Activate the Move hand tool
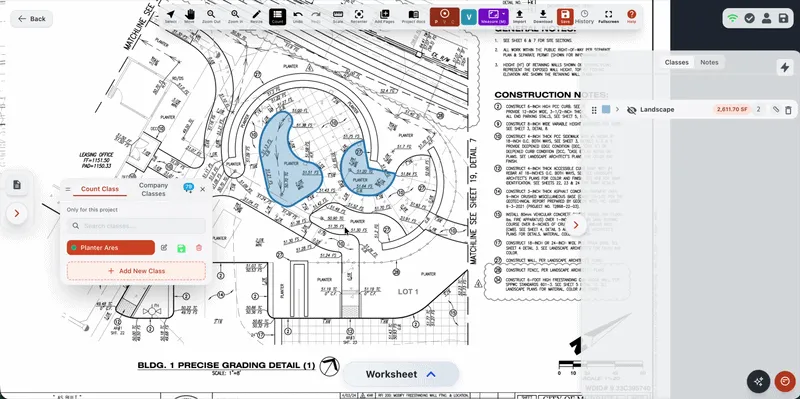This screenshot has height=399, width=800. (x=189, y=17)
